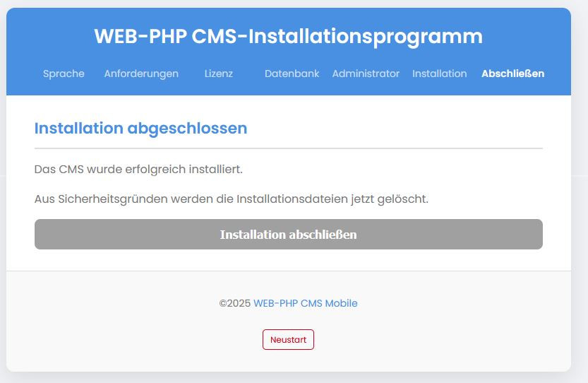
Task: Click the Installation abschließen button
Action: 289,235
